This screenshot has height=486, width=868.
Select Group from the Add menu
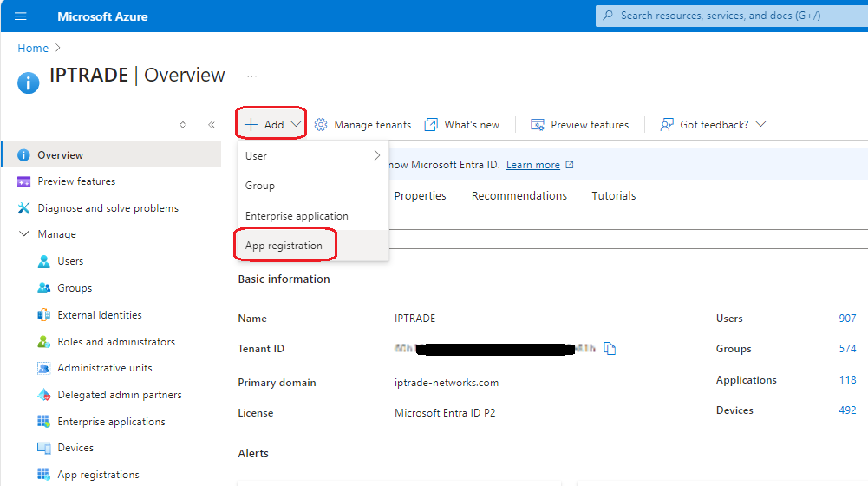[313, 186]
